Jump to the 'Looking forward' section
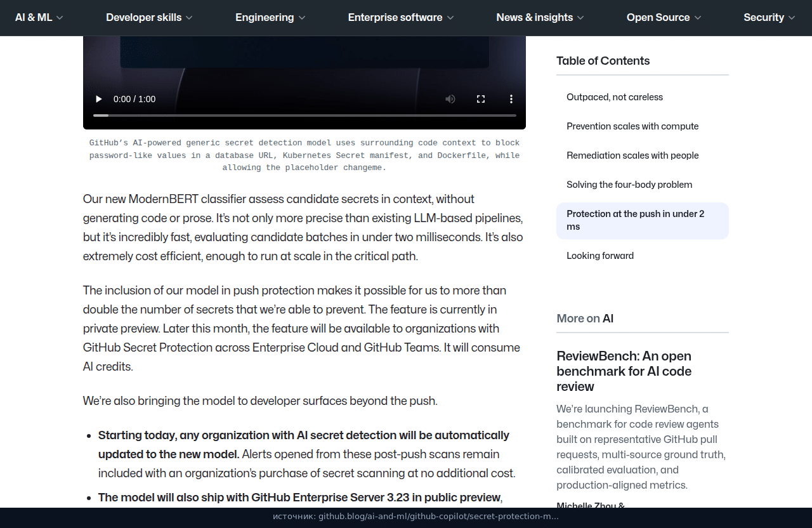The width and height of the screenshot is (812, 528). (x=600, y=256)
